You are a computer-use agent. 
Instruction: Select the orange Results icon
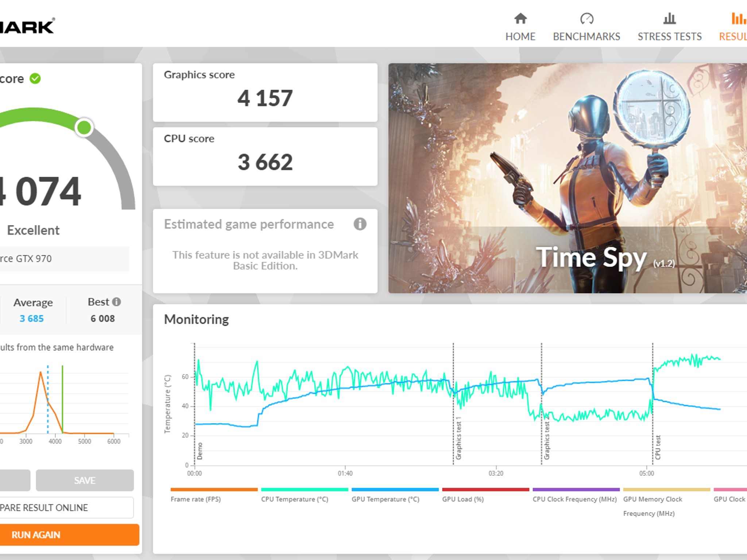point(739,19)
